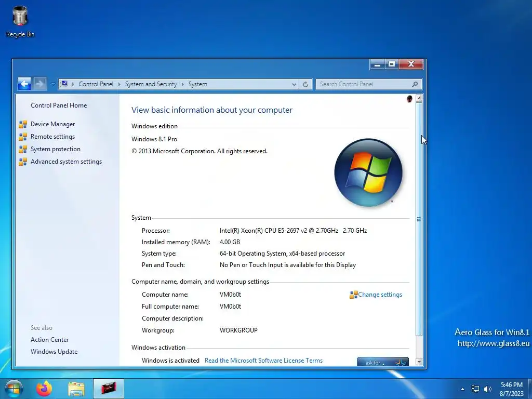Click the Windows logo image

pos(368,172)
